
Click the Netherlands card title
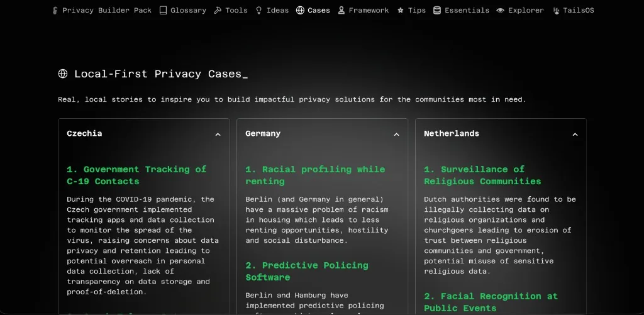coord(452,133)
